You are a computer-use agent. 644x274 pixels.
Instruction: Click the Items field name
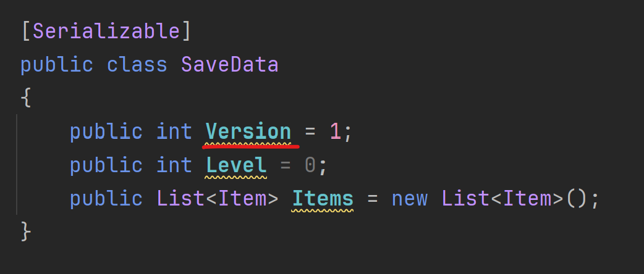tap(323, 199)
